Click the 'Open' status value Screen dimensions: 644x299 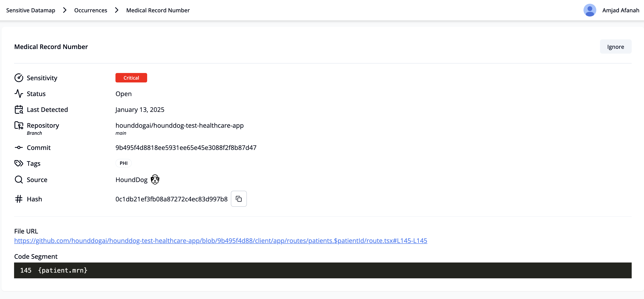(124, 94)
